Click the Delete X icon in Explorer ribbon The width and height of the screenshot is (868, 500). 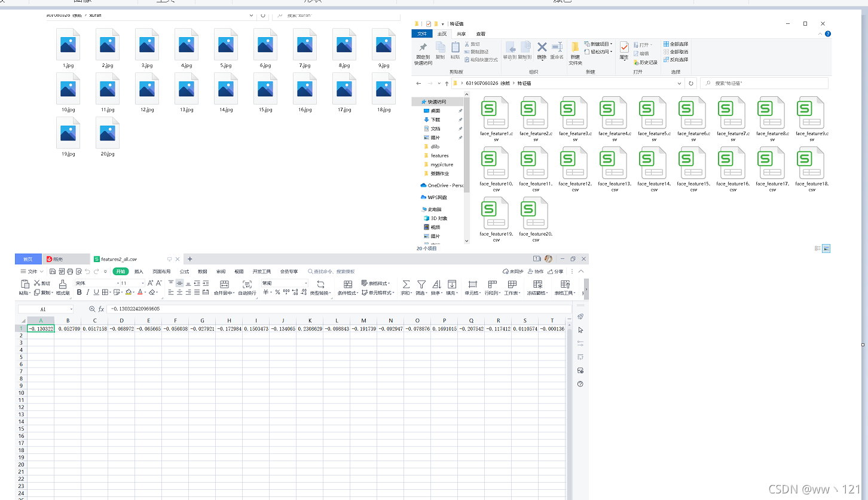pos(542,47)
